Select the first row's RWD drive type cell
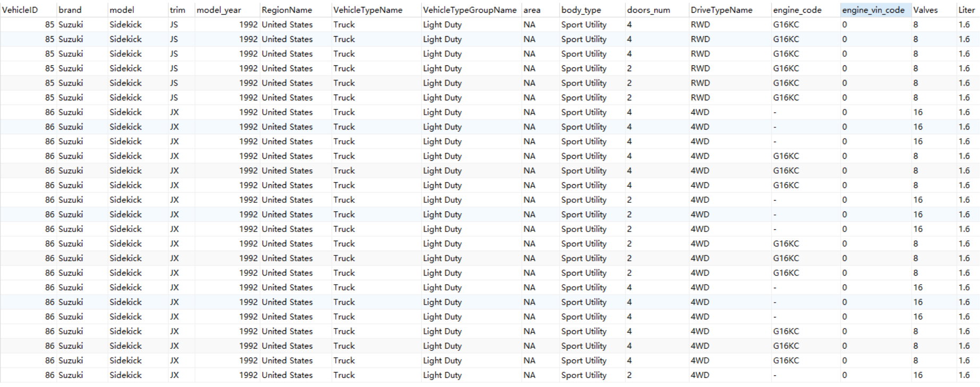The width and height of the screenshot is (980, 387). (x=700, y=25)
